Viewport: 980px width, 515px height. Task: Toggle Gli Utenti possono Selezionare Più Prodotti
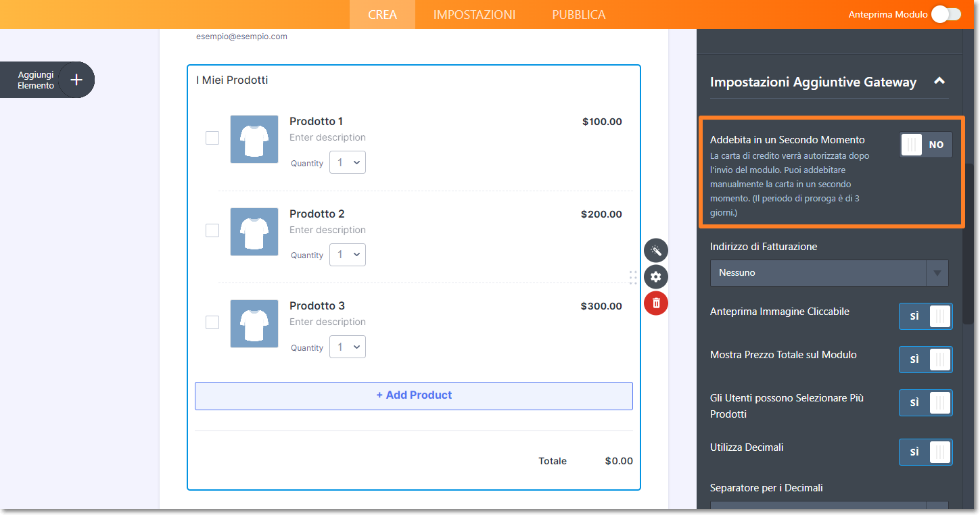click(x=926, y=403)
